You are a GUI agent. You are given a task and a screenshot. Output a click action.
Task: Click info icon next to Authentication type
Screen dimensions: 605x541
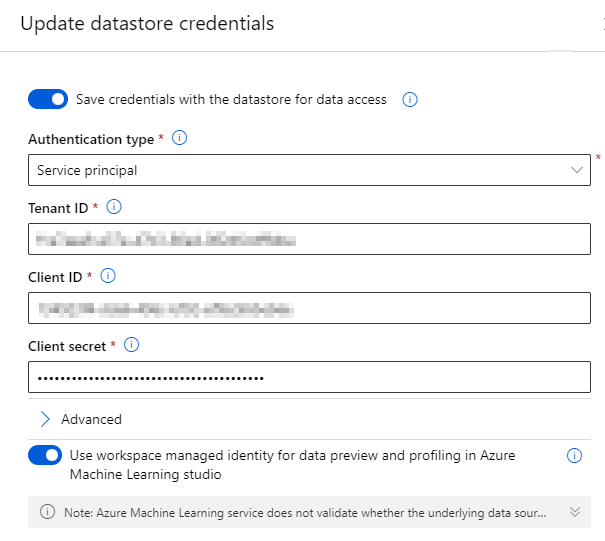[x=179, y=138]
